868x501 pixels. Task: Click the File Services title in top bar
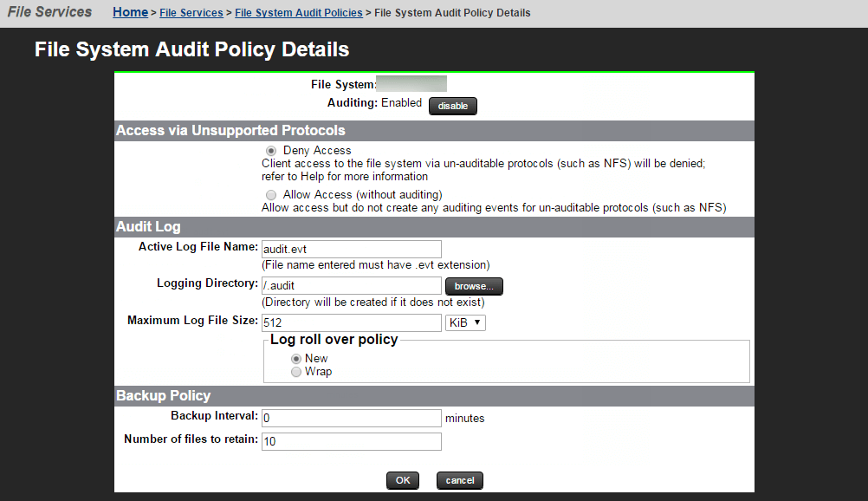[x=49, y=12]
